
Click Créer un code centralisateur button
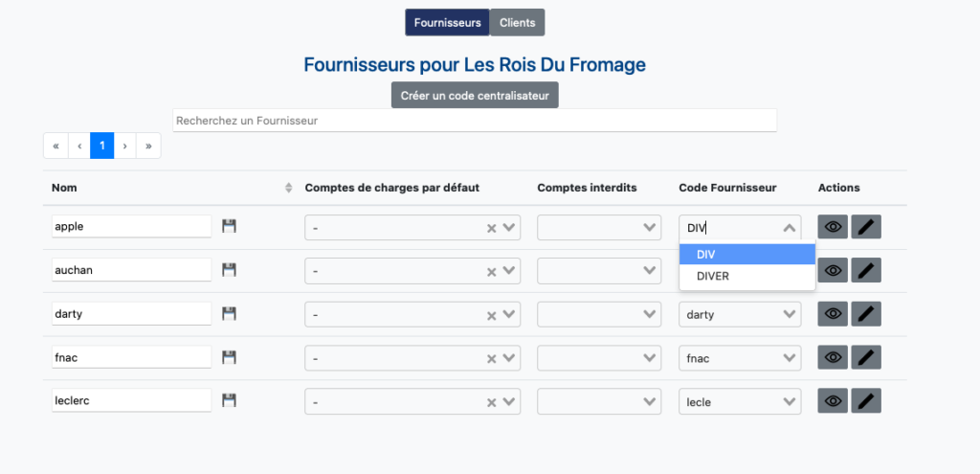coord(475,95)
